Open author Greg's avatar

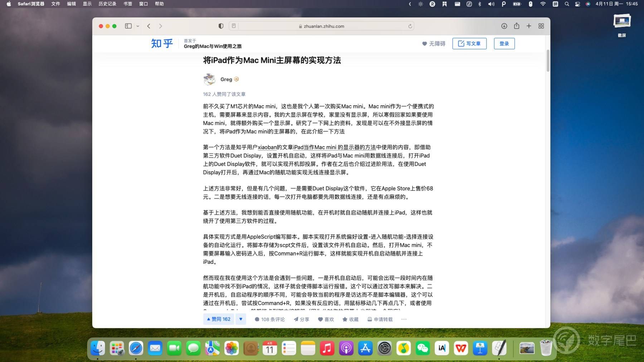[x=209, y=79]
